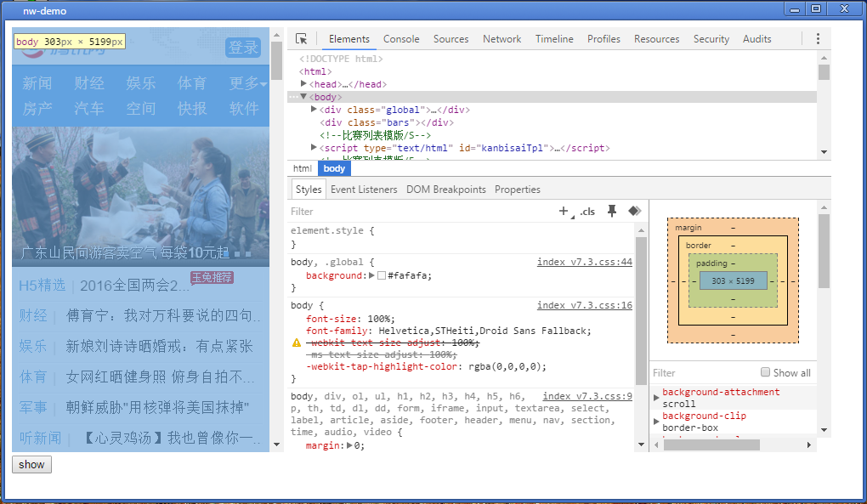
Task: Enable the Show all checkbox
Action: coord(766,372)
